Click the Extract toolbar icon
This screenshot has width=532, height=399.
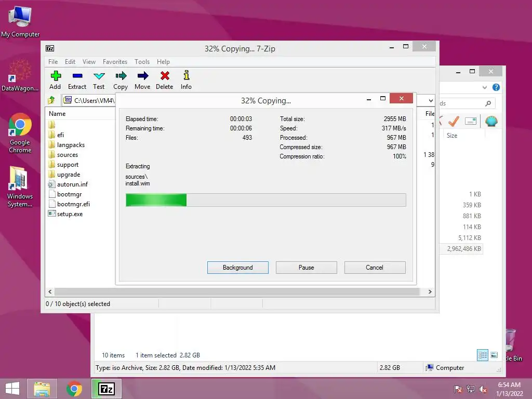pyautogui.click(x=77, y=80)
